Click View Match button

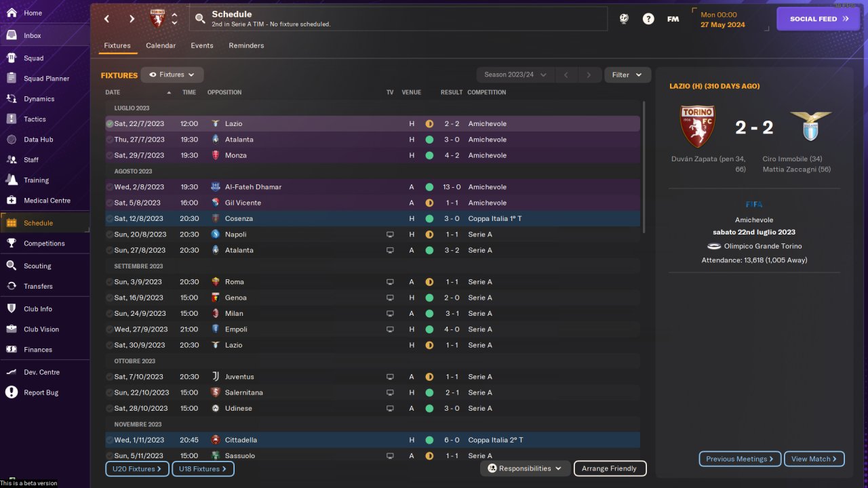pyautogui.click(x=814, y=459)
